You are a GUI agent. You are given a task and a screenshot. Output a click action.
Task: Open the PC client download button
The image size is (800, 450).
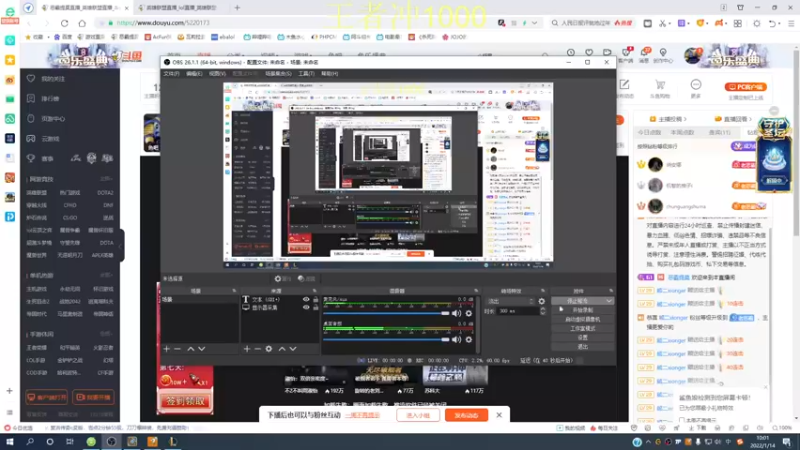[x=745, y=87]
